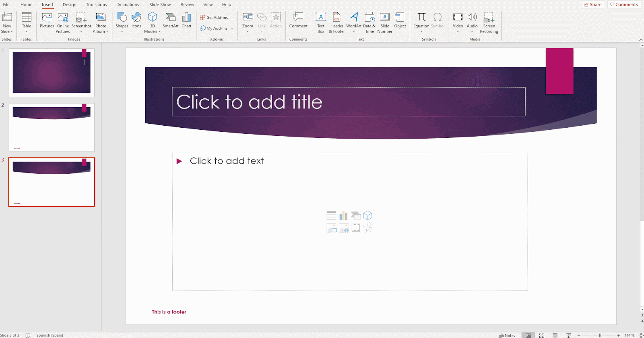Click the video icon in the slide placeholder
The height and width of the screenshot is (338, 644).
[356, 228]
